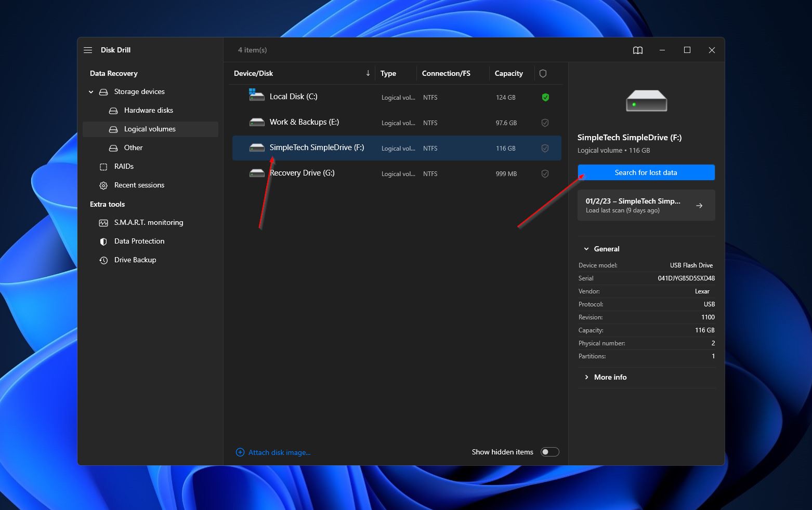The width and height of the screenshot is (812, 510).
Task: Click the arrow on the last scan card
Action: pos(699,206)
